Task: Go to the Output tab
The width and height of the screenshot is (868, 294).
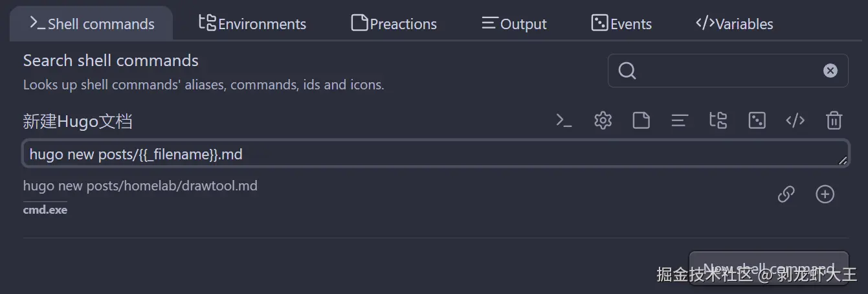Action: 514,24
